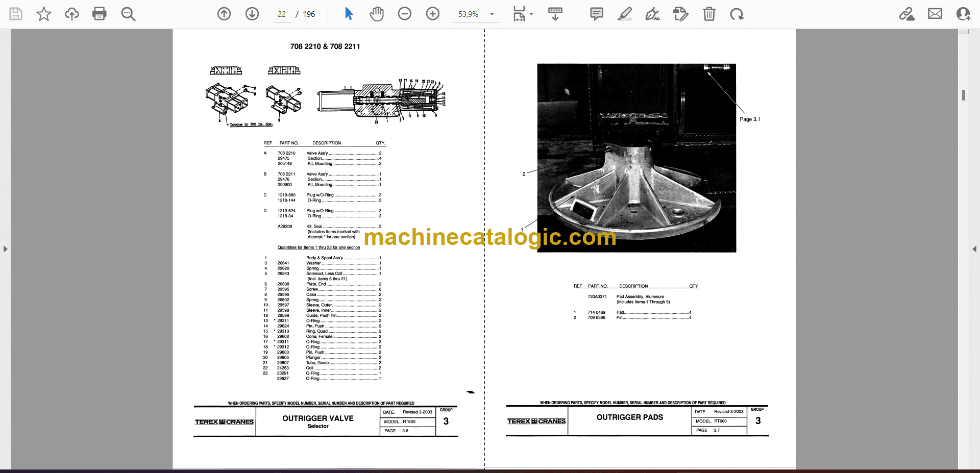Viewport: 980px width, 473px height.
Task: Click the heading '708 2210 & 708 2211'
Action: point(325,46)
